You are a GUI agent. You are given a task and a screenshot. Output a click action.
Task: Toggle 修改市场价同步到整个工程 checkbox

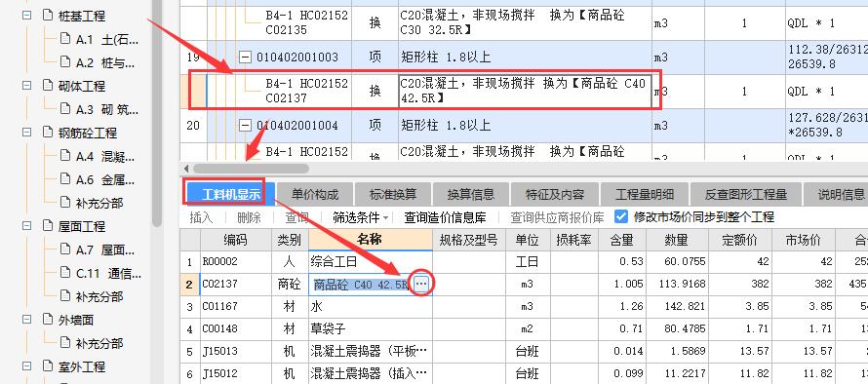click(621, 217)
